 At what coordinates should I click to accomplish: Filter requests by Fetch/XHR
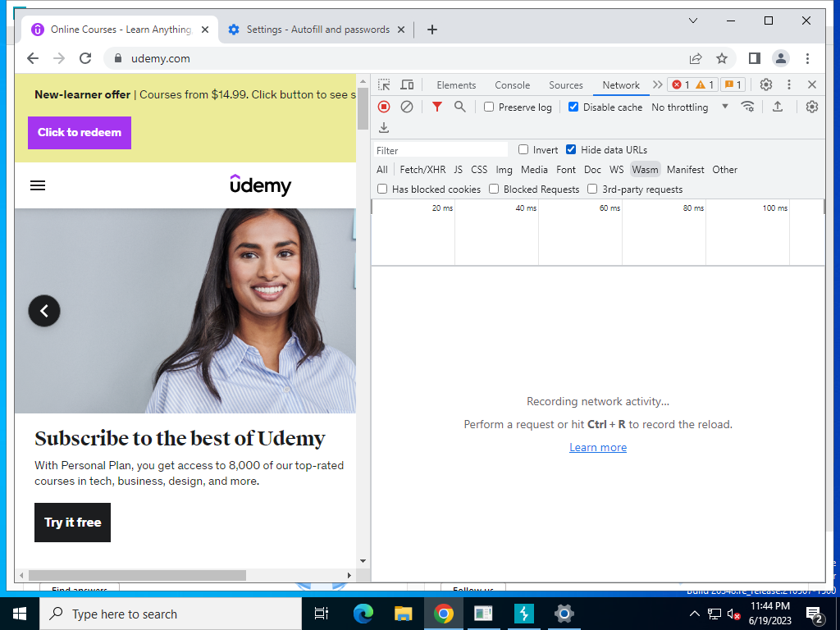pyautogui.click(x=422, y=169)
